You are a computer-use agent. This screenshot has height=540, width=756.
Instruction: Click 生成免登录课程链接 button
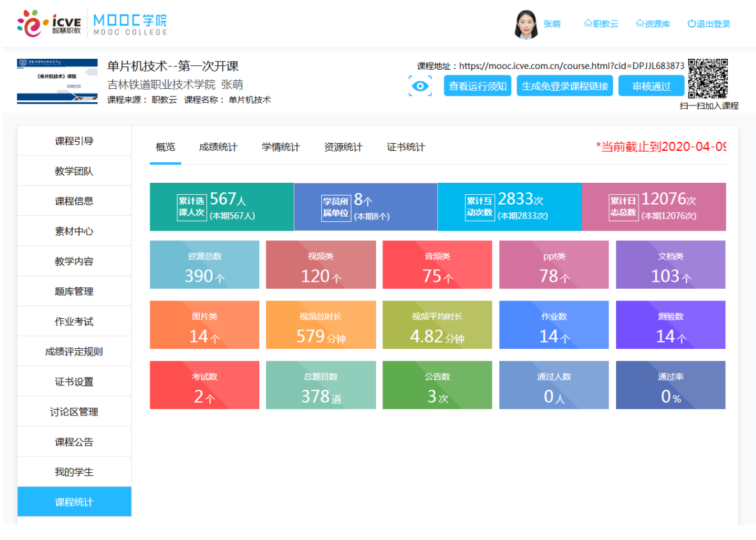coord(564,86)
